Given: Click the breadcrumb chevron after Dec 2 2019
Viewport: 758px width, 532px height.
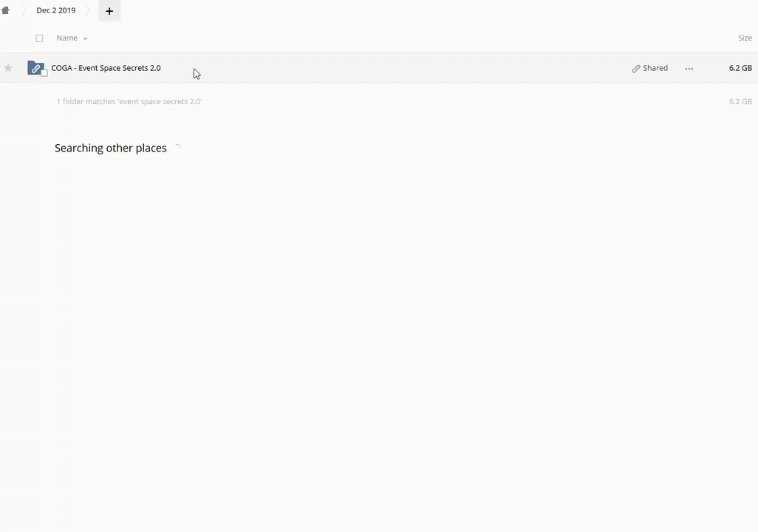Looking at the screenshot, I should click(x=87, y=11).
